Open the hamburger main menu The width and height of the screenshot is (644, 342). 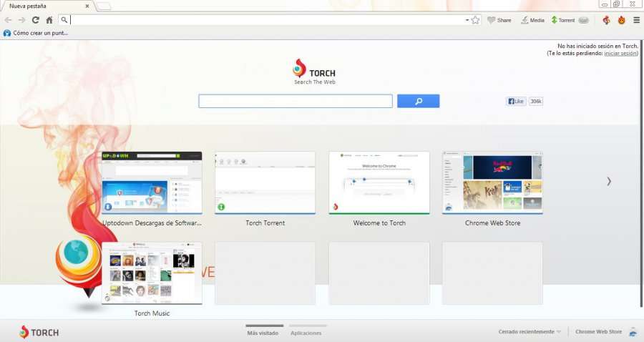point(636,20)
